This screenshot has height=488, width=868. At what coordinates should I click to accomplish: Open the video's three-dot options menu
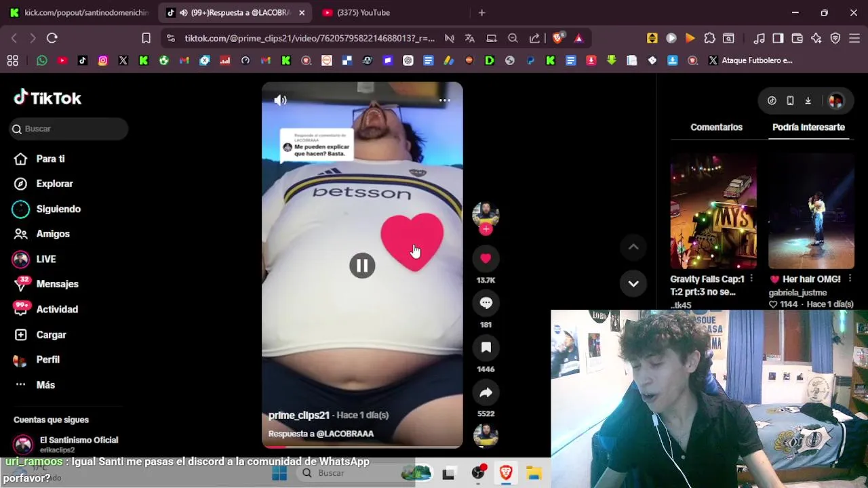444,100
